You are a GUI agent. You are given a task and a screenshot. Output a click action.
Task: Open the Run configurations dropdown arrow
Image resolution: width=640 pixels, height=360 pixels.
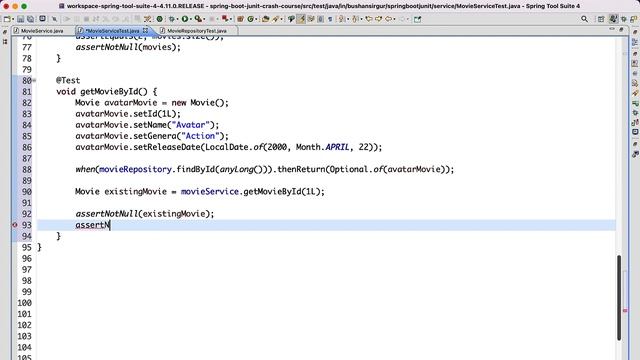[x=191, y=19]
